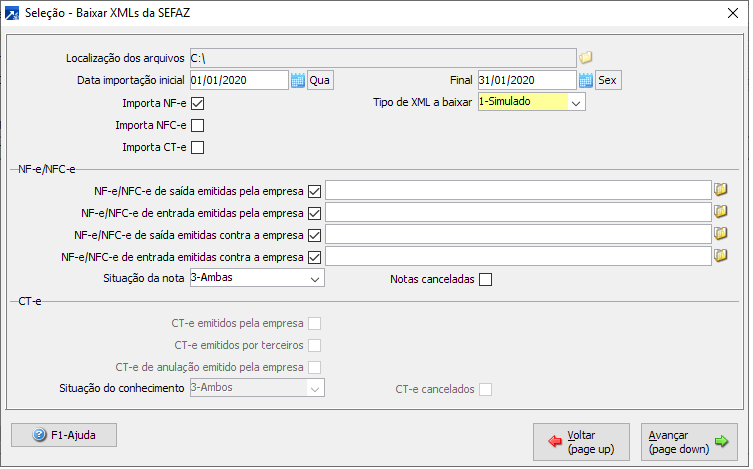This screenshot has width=753, height=469.
Task: Click the folder icon beside Localização dos arquivos
Action: pos(587,57)
